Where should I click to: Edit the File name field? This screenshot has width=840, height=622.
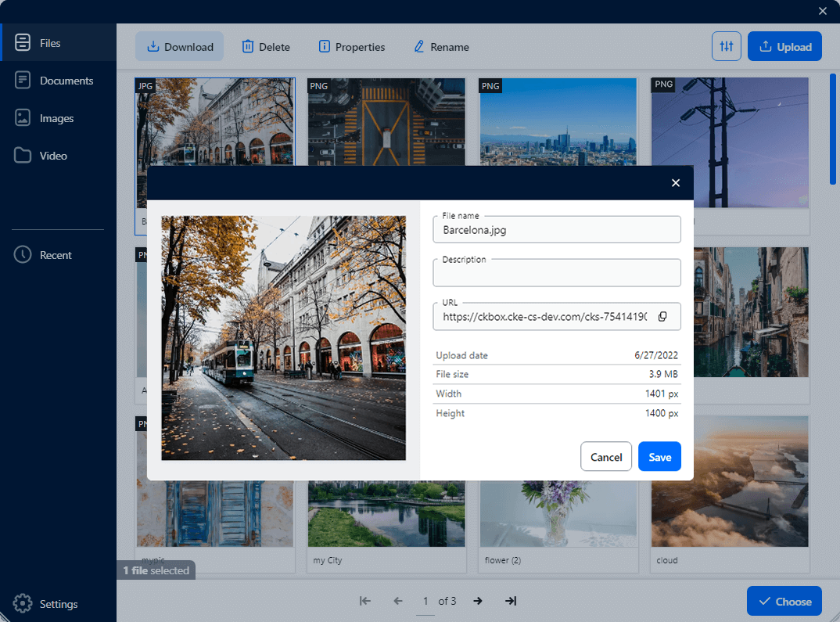coord(556,230)
